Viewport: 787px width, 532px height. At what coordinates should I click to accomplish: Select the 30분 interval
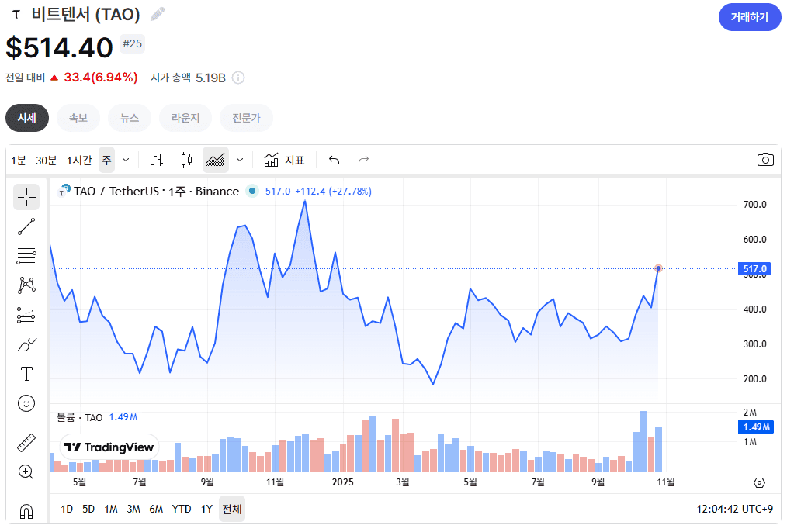point(46,160)
